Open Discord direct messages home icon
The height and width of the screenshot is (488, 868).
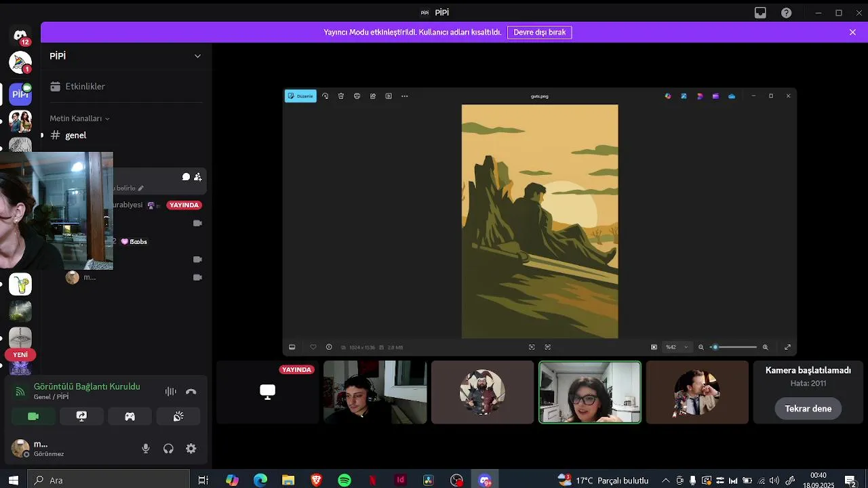click(x=20, y=35)
